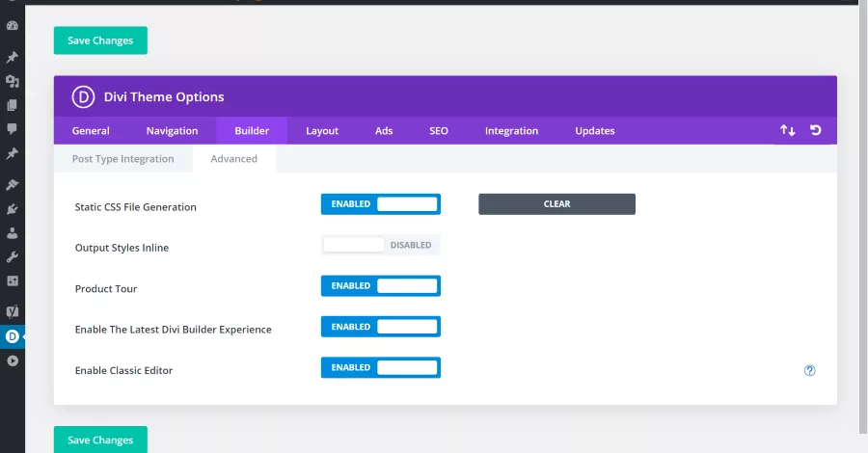Image resolution: width=868 pixels, height=453 pixels.
Task: Click the top Save Changes button
Action: pyautogui.click(x=100, y=40)
